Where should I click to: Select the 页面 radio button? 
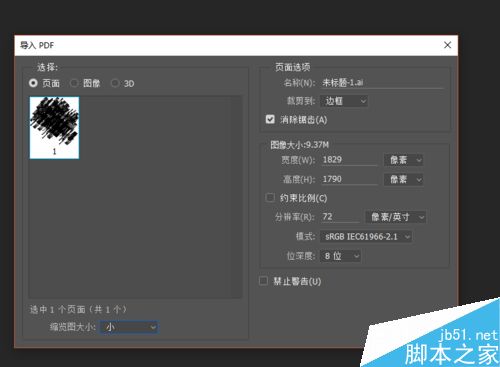(33, 83)
